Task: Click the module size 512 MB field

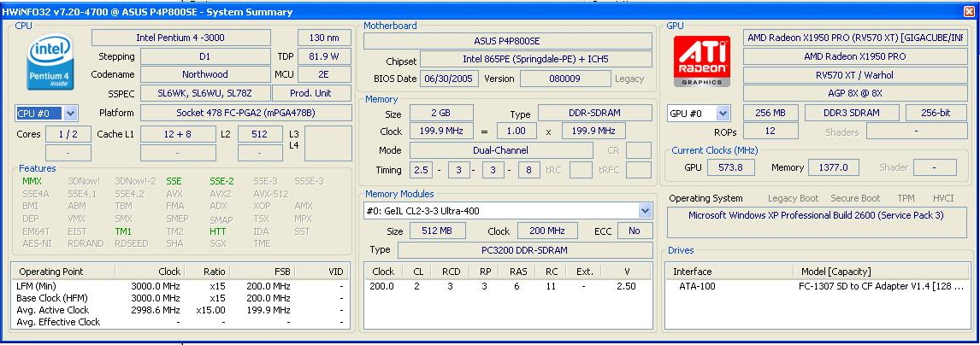Action: point(438,231)
